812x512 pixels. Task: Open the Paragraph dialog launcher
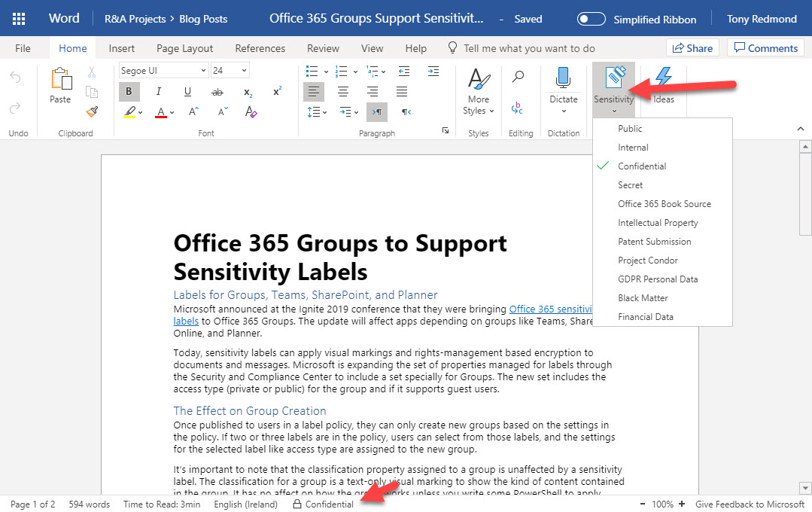point(446,130)
